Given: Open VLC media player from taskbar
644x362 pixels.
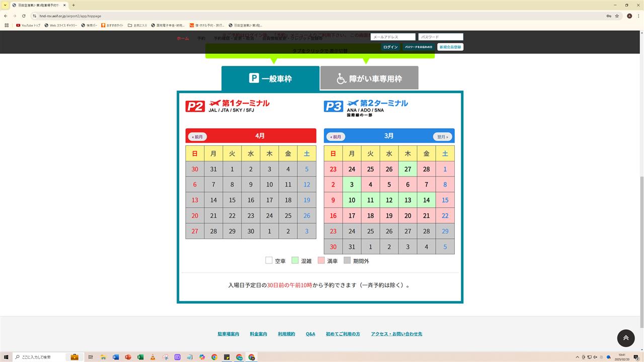Looking at the screenshot, I should click(x=152, y=357).
